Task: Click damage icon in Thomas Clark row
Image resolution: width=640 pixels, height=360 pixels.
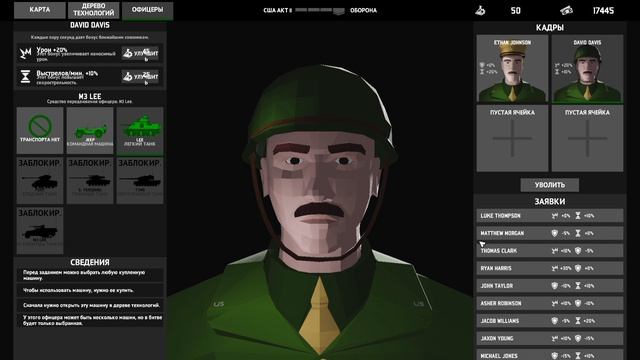Action: [554, 251]
